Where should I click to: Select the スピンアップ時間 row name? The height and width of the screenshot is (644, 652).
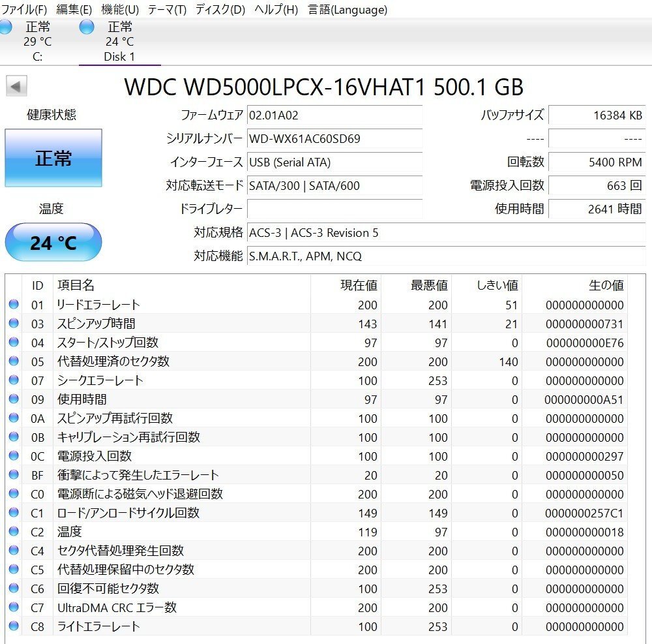tap(96, 323)
